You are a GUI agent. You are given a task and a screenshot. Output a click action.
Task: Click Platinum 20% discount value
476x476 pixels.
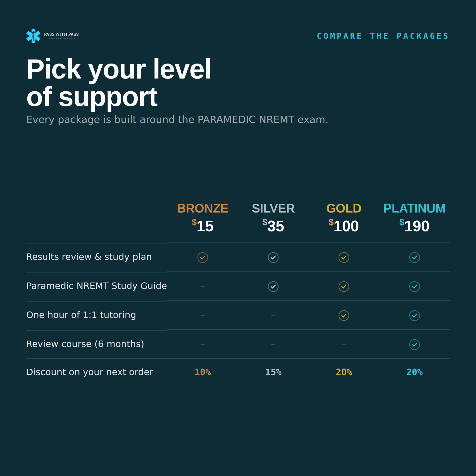tap(415, 372)
